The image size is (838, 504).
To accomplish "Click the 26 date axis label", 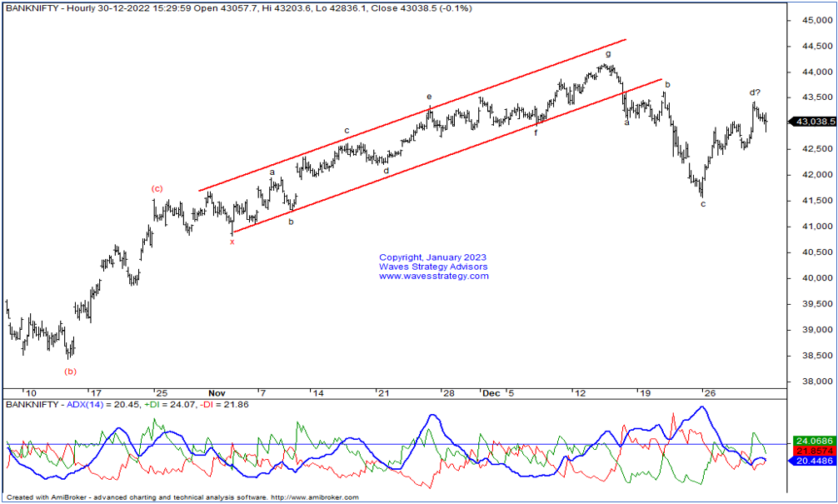I will [x=709, y=393].
